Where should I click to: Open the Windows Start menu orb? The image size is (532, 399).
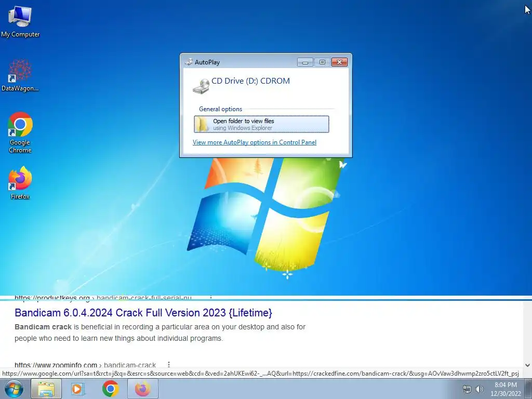[14, 389]
